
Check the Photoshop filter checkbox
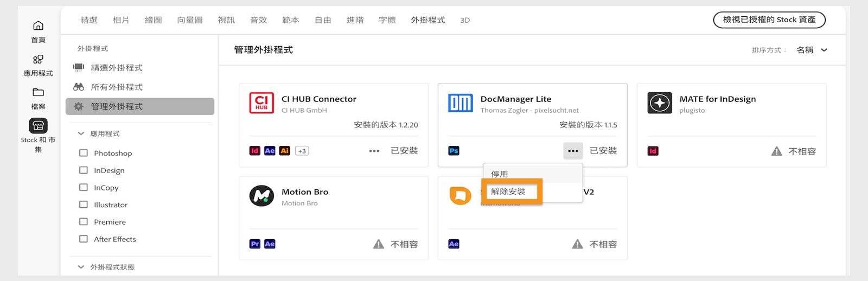point(84,153)
